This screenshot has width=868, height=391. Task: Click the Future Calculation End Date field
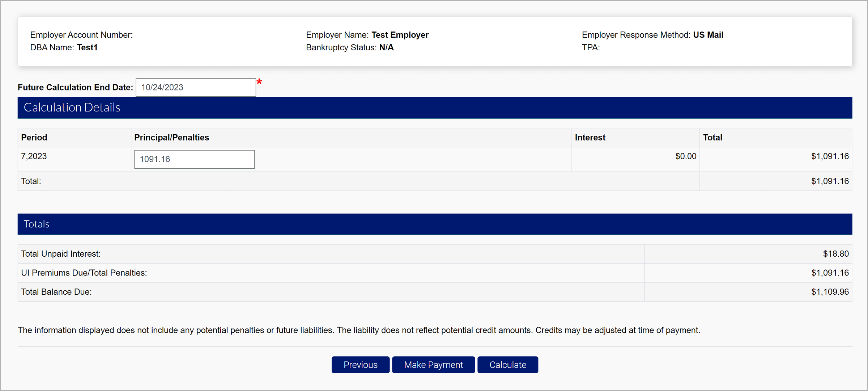point(196,87)
